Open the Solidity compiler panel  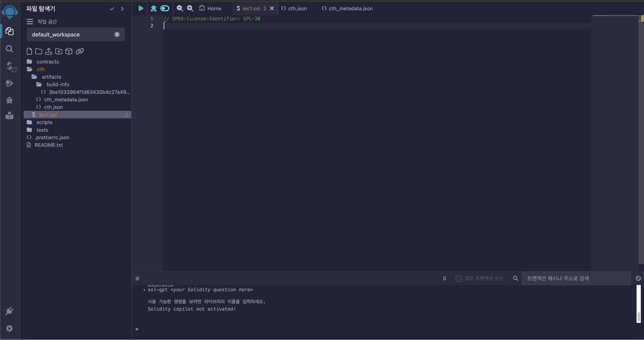(x=9, y=66)
